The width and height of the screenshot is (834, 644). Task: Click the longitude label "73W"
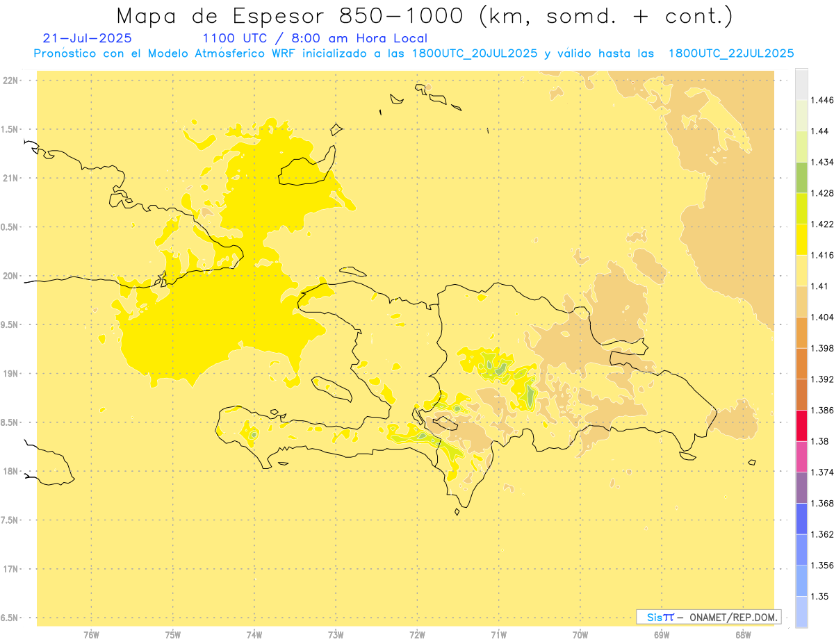[x=336, y=635]
